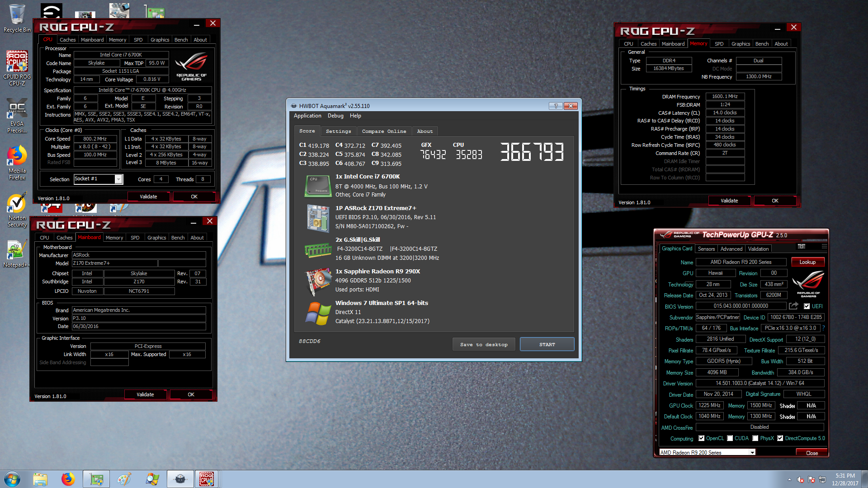Click the Windows Start orb
The image size is (868, 488).
[12, 479]
